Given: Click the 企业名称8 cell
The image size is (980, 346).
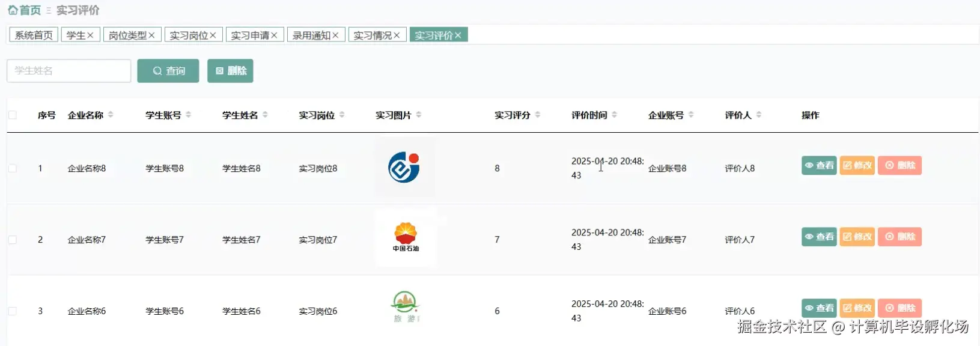Looking at the screenshot, I should (x=87, y=168).
